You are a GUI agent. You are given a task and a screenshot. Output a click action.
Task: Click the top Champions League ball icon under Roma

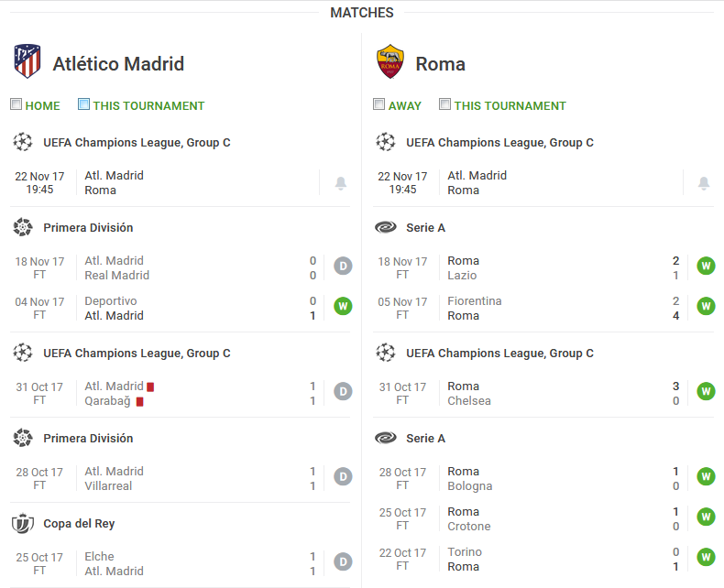[x=386, y=142]
